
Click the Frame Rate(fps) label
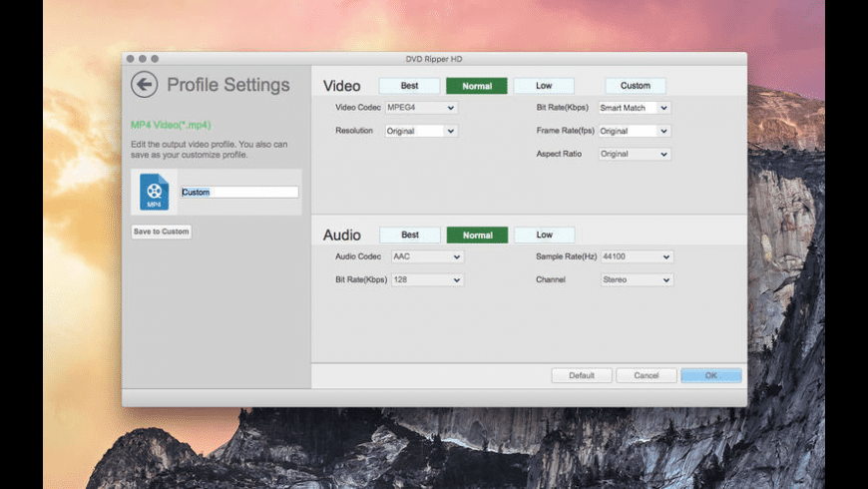point(565,131)
